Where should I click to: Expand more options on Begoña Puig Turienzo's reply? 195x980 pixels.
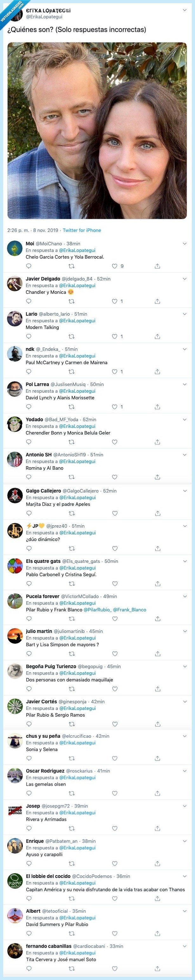[185, 666]
